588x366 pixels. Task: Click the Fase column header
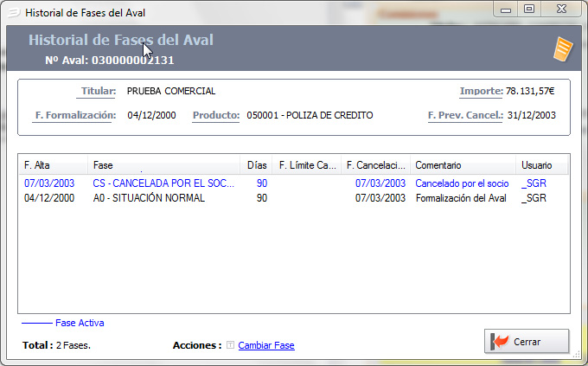(x=164, y=165)
